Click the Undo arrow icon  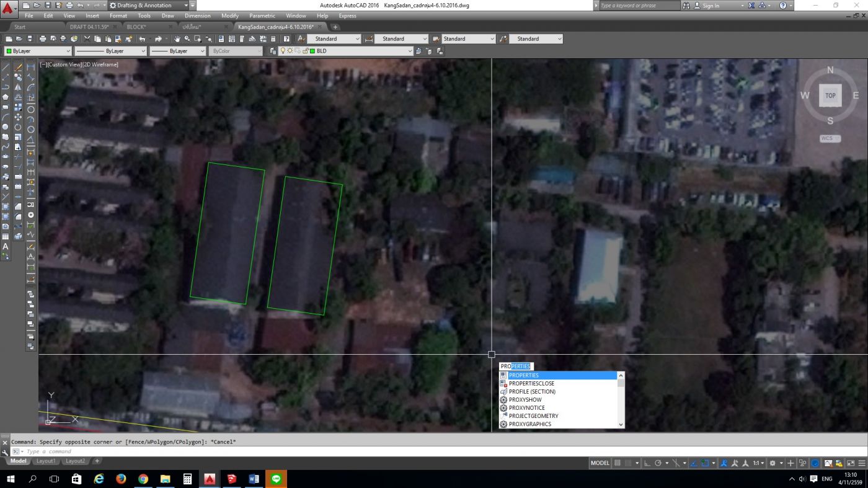tap(143, 39)
